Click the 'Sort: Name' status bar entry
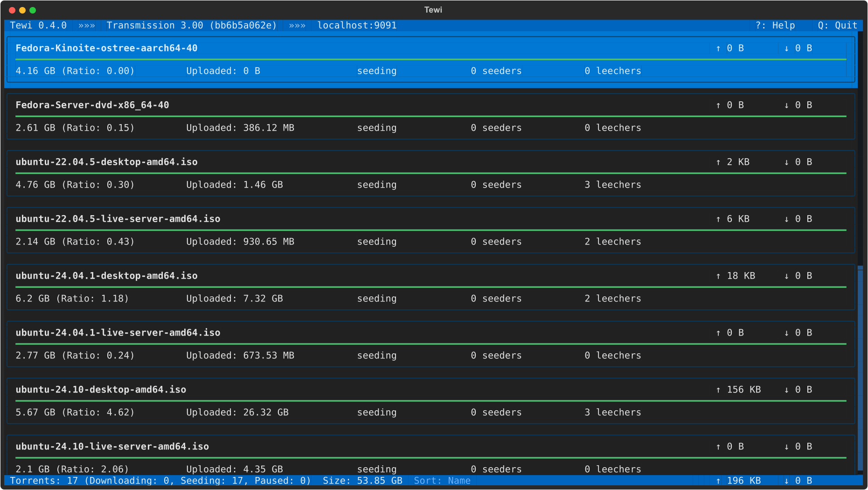 pos(442,481)
